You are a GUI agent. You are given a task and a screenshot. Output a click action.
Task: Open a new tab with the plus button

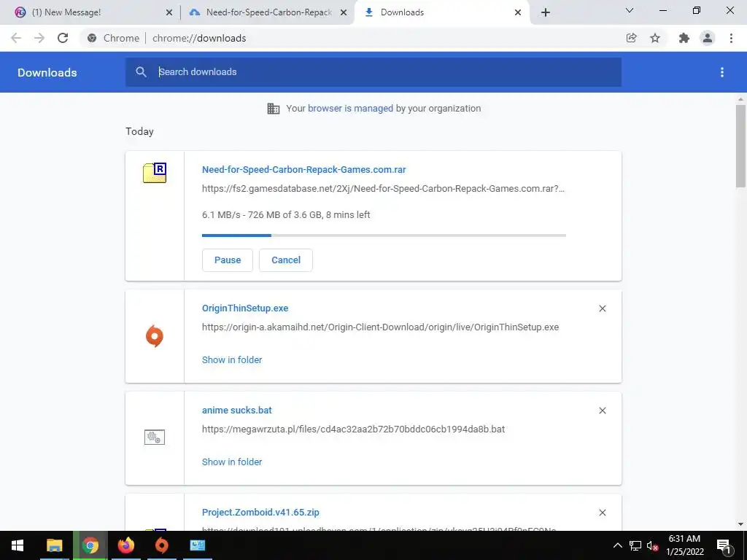click(546, 12)
